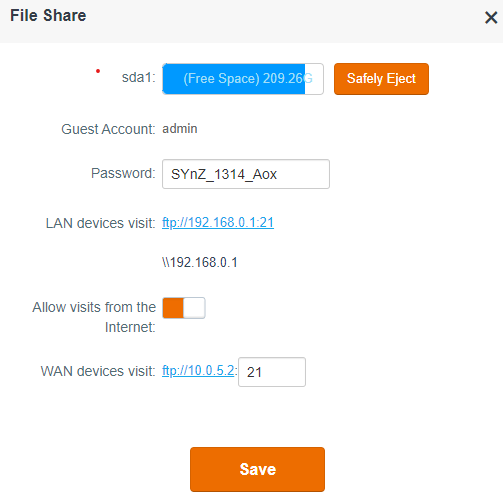Click the Password field label
This screenshot has height=499, width=503.
coord(123,173)
